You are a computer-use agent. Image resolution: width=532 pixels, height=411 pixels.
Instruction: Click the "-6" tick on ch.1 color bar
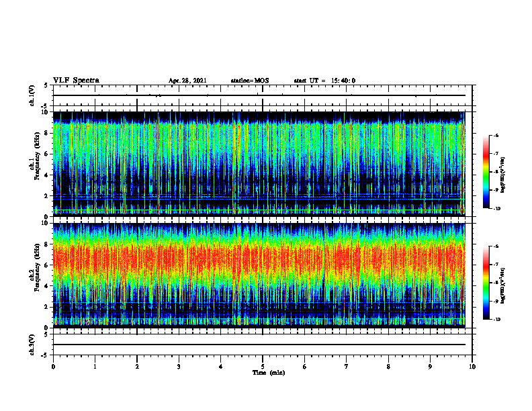pyautogui.click(x=496, y=135)
